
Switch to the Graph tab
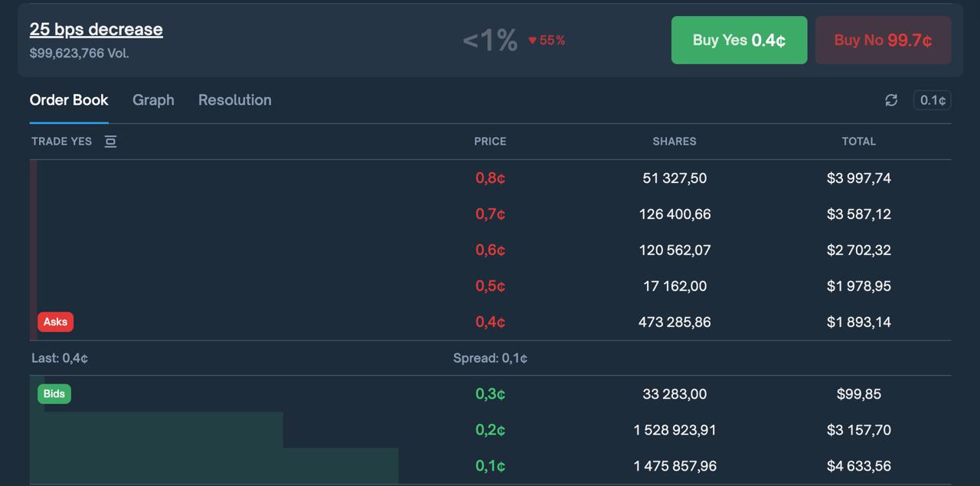(x=153, y=100)
